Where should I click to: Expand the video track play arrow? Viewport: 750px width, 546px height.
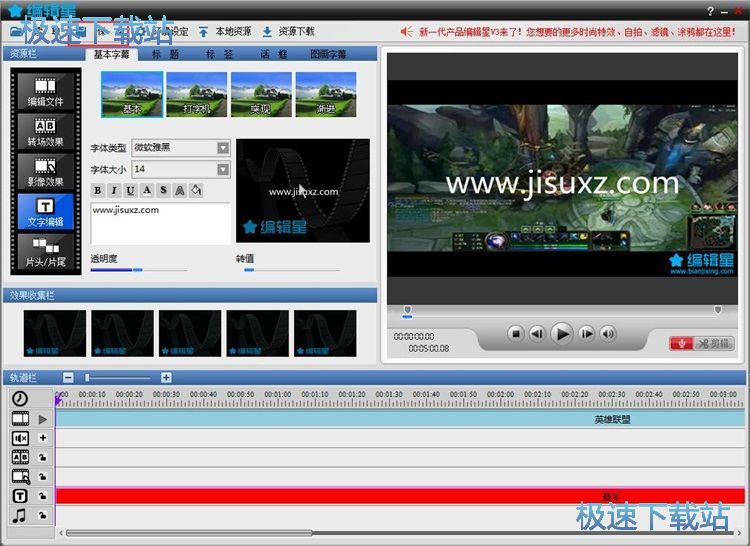43,419
